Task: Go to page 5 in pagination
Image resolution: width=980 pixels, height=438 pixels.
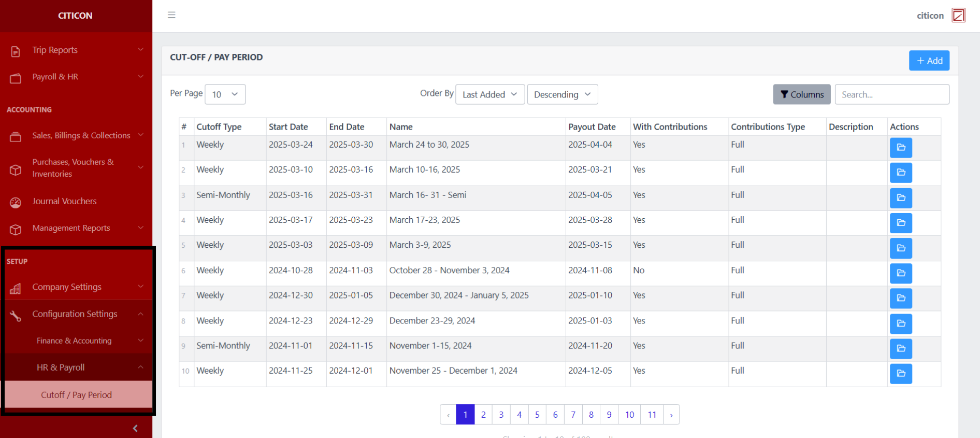Action: pos(537,415)
